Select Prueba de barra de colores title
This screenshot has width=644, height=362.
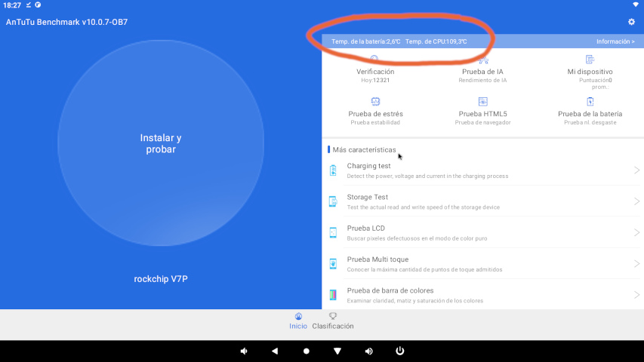390,290
